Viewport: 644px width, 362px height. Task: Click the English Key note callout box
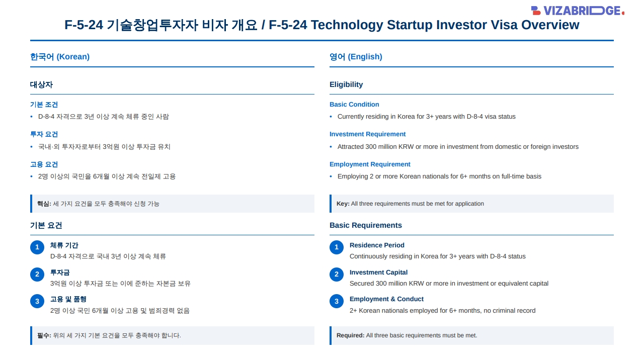tap(471, 204)
